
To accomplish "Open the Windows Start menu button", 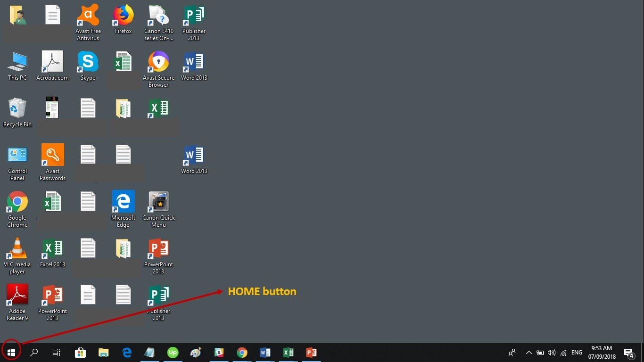I will tap(11, 352).
